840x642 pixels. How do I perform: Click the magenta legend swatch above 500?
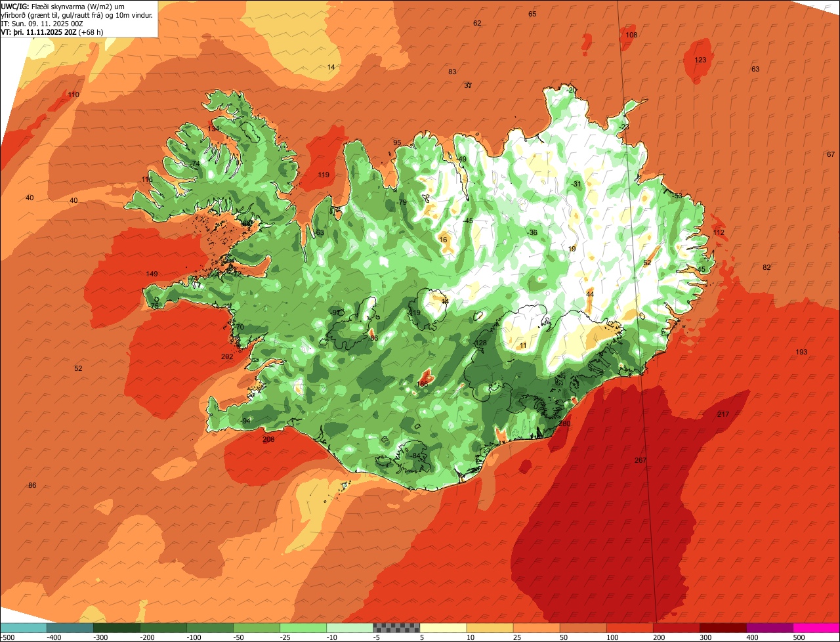click(816, 628)
